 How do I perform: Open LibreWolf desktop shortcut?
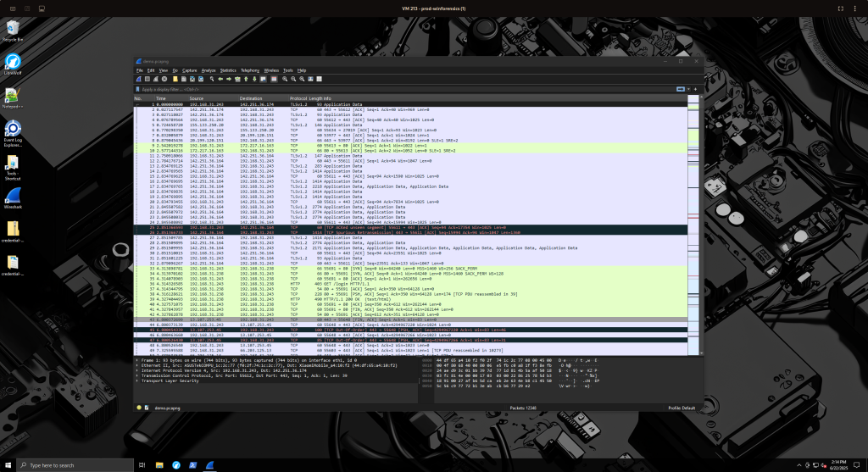coord(13,64)
